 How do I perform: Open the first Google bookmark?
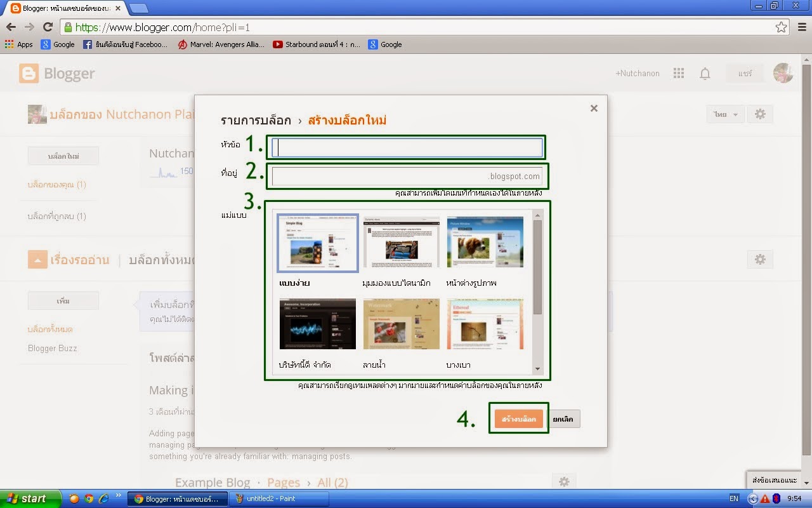click(x=58, y=44)
